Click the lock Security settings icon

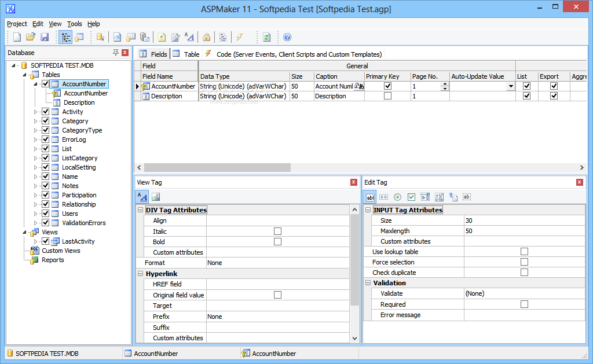[207, 37]
